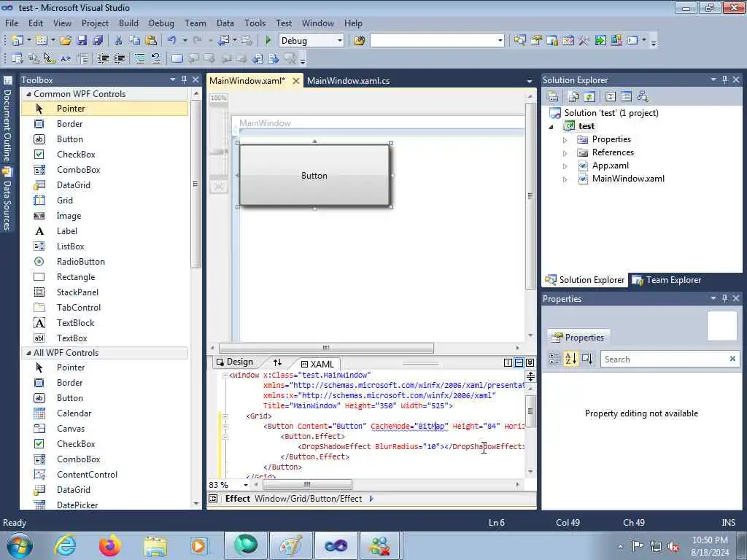Open the Toolbox via the crossed tools icon
This screenshot has width=747, height=560.
584,41
